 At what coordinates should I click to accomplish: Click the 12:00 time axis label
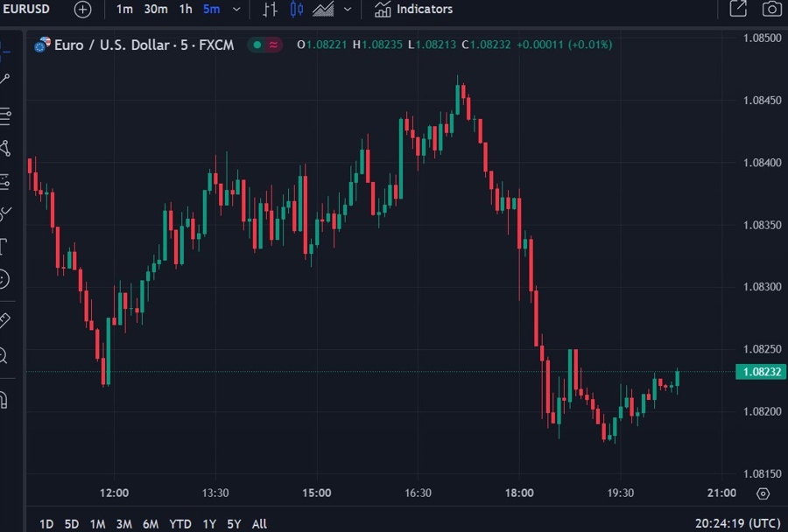click(114, 493)
